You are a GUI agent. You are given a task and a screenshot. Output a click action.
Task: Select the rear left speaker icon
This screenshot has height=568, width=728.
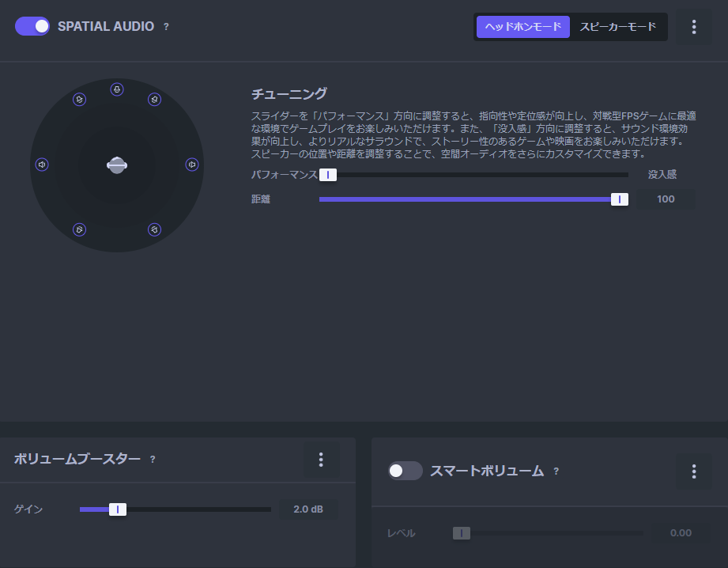tap(79, 229)
